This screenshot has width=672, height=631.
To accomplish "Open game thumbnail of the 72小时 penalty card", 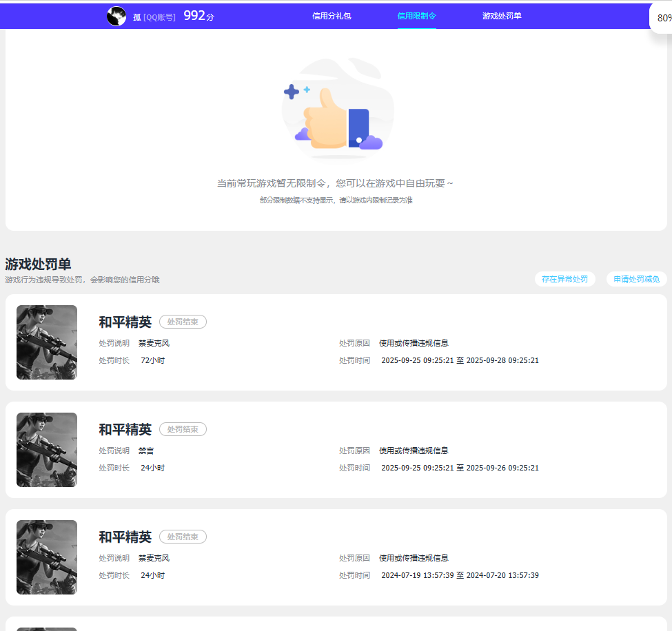I will pyautogui.click(x=47, y=342).
